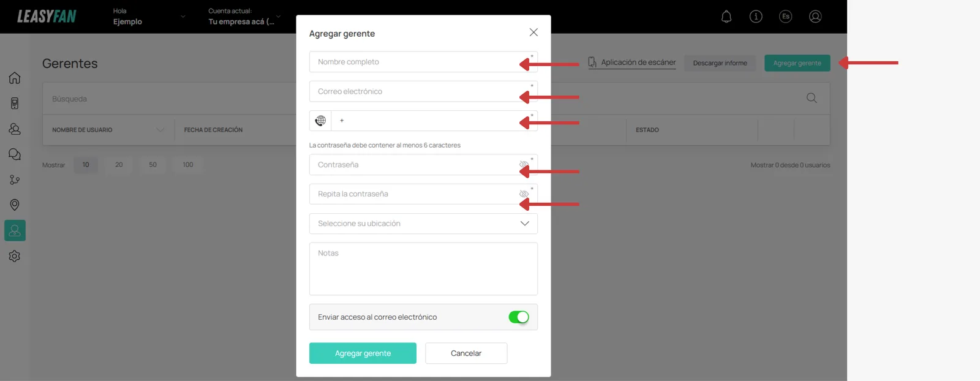
Task: Click the Cancelar button
Action: pos(466,353)
